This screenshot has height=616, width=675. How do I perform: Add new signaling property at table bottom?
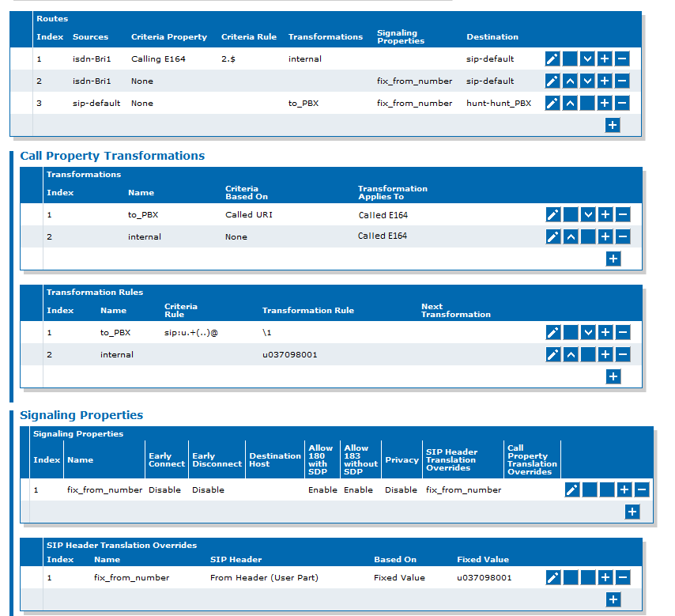coord(632,512)
